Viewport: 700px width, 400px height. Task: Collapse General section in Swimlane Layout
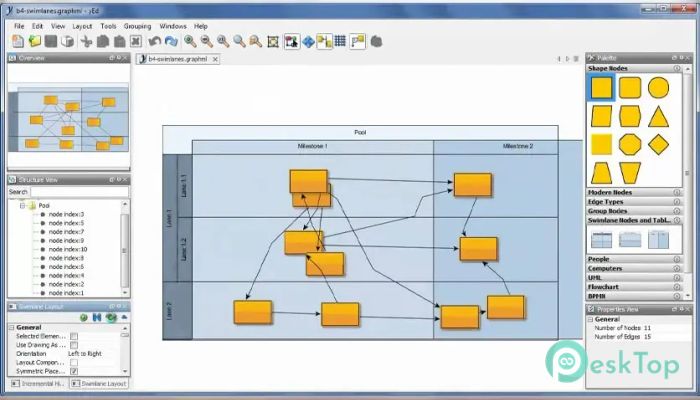point(11,327)
